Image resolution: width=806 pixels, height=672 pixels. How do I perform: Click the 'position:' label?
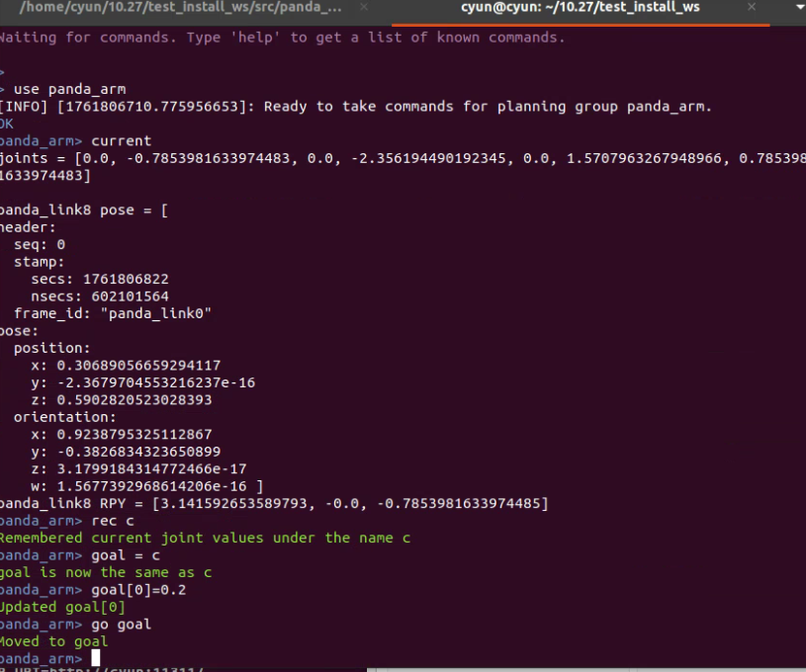tap(51, 348)
